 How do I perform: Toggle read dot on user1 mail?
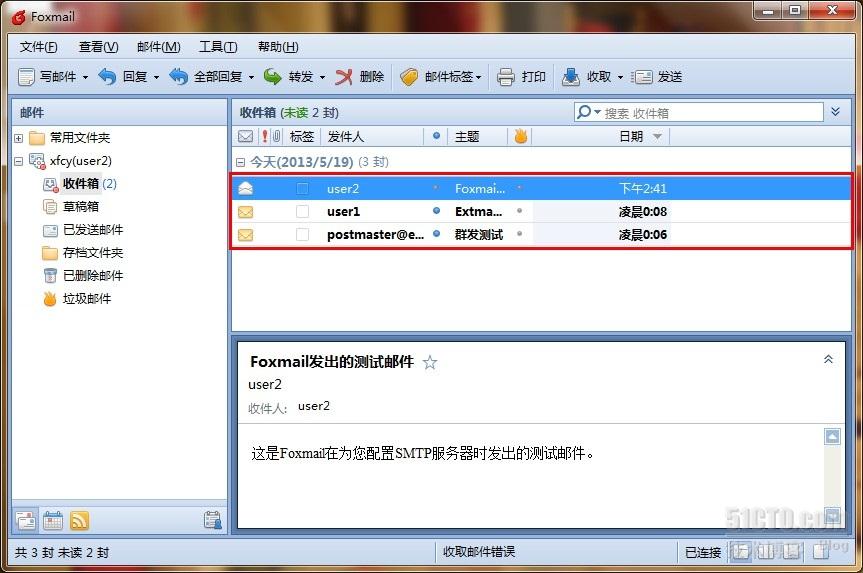(436, 210)
